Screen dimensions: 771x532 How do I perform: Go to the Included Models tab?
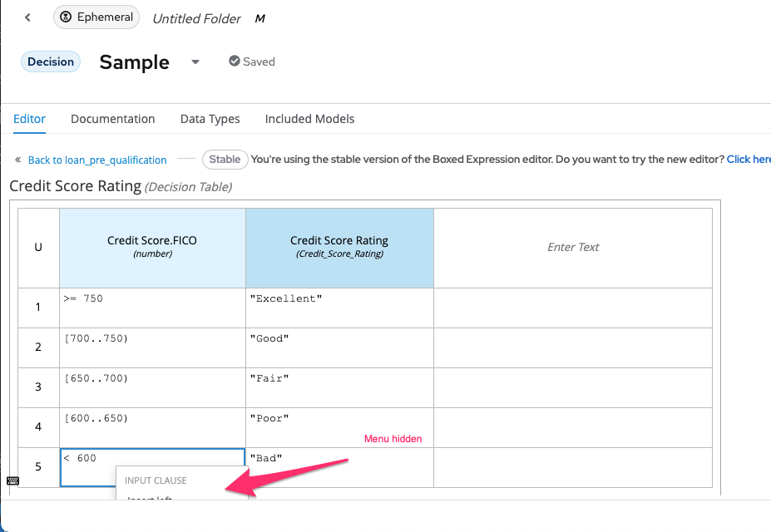[x=309, y=119]
